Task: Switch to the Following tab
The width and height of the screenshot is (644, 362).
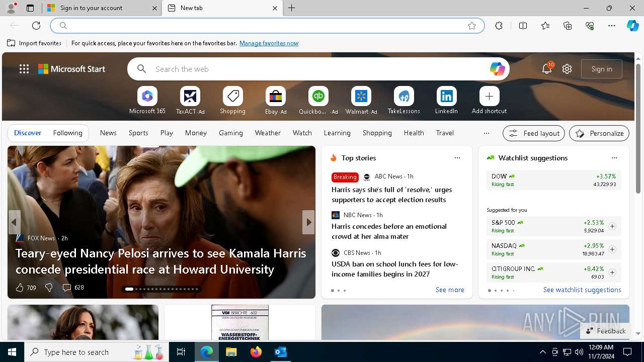Action: (x=67, y=133)
